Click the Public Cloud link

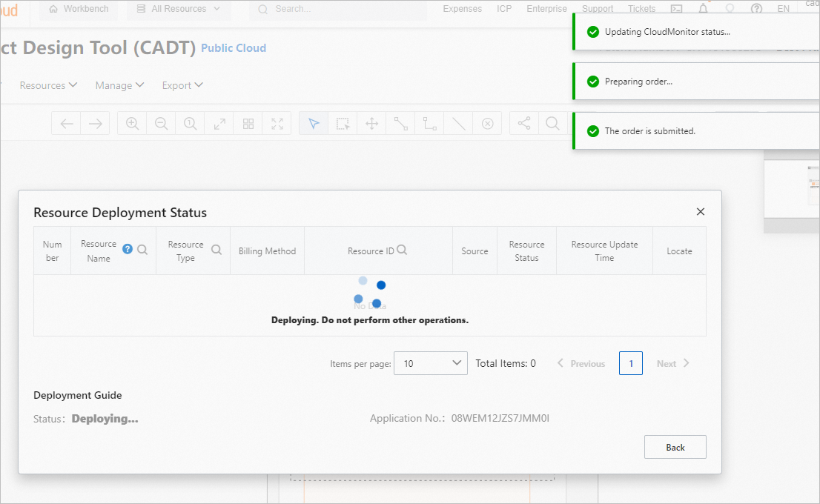pos(234,48)
